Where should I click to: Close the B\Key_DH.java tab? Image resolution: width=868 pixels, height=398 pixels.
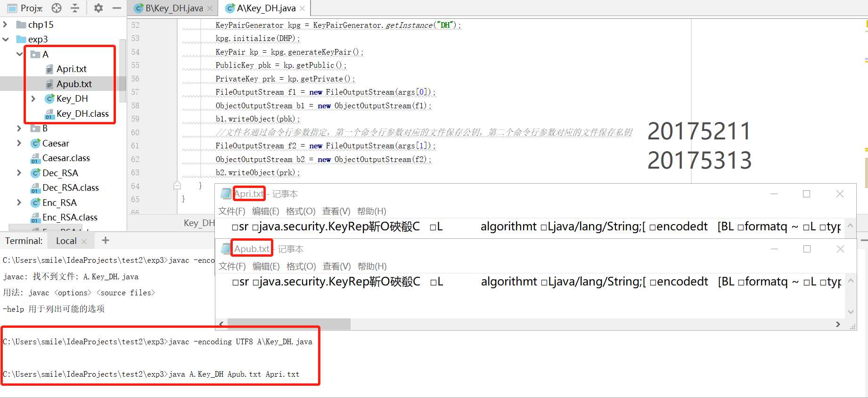tap(210, 8)
